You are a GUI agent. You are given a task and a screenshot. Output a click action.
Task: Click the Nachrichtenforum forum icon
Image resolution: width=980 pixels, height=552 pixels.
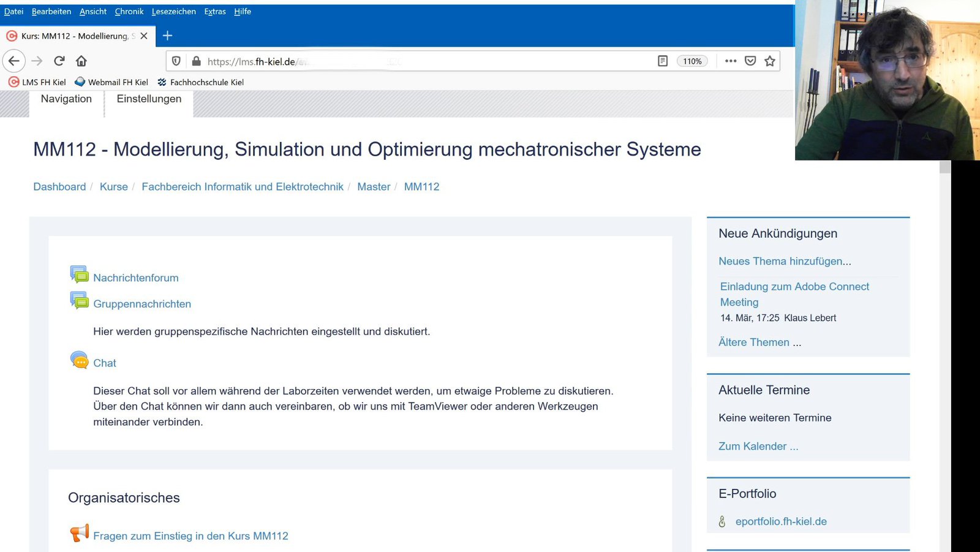coord(79,273)
